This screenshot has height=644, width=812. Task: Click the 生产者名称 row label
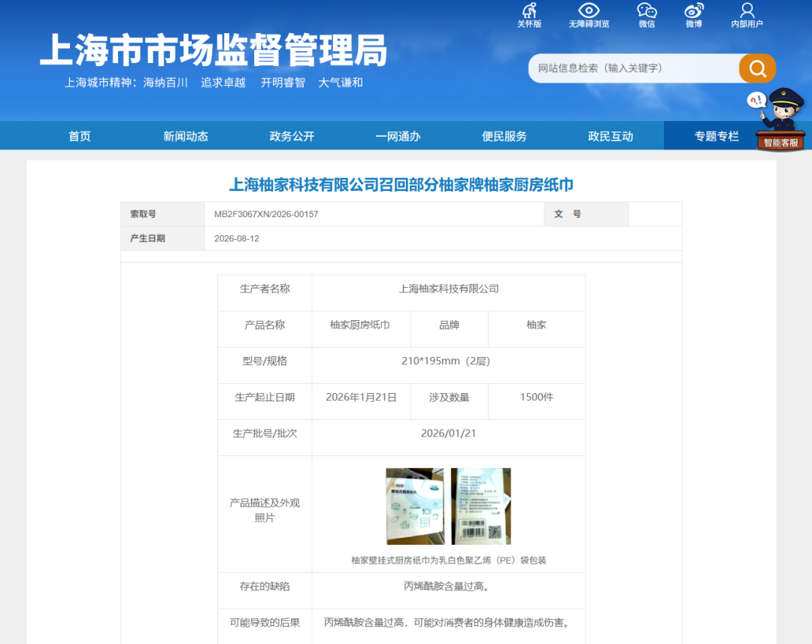point(265,289)
